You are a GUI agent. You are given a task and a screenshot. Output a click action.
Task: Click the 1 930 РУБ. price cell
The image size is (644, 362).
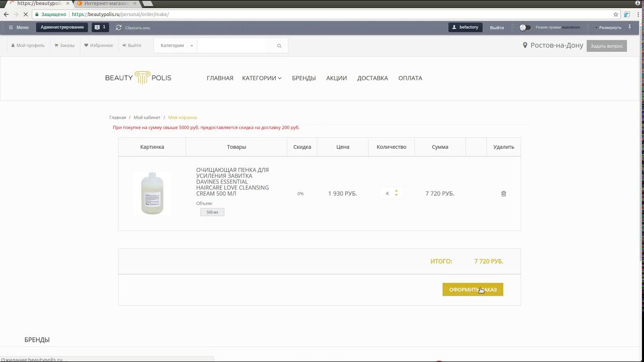tap(343, 194)
